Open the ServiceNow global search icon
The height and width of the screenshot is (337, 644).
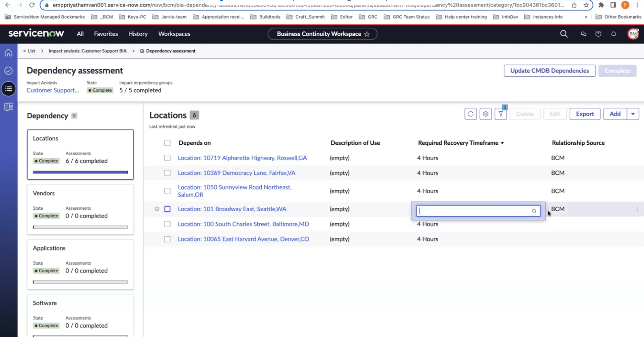click(564, 34)
